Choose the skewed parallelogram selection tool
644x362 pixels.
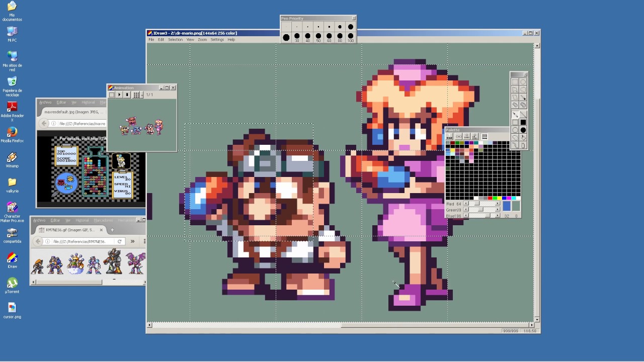click(x=515, y=97)
